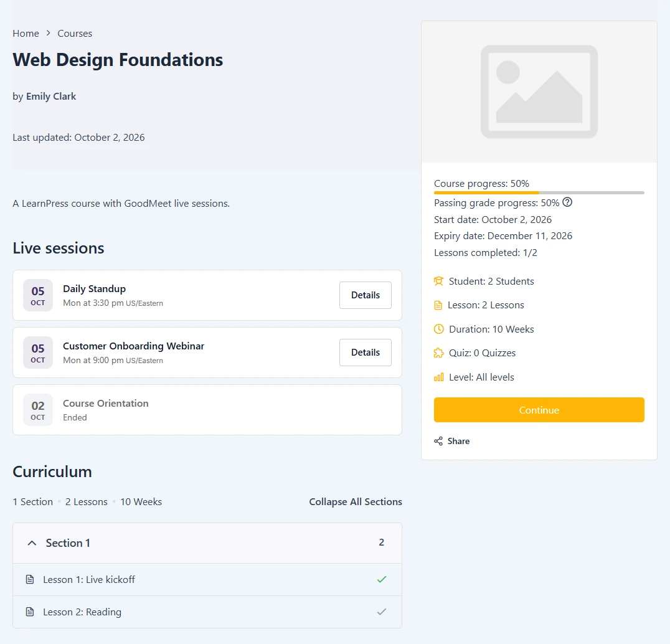Click the Course progress: 50% label
670x644 pixels.
coord(481,184)
